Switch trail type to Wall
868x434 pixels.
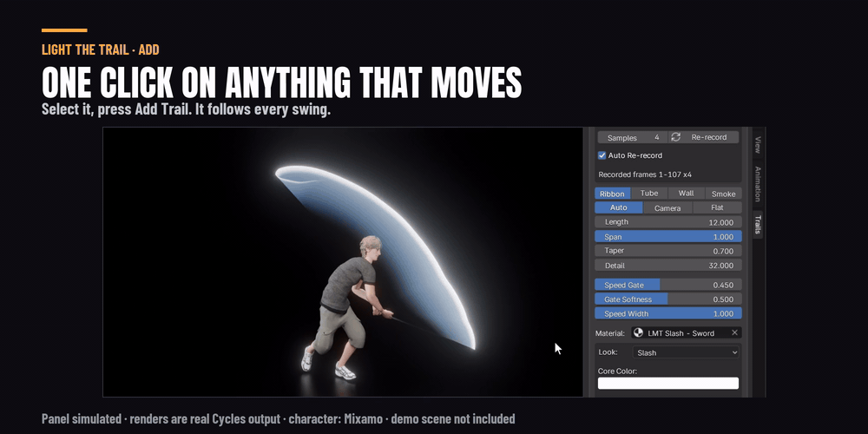click(x=687, y=194)
